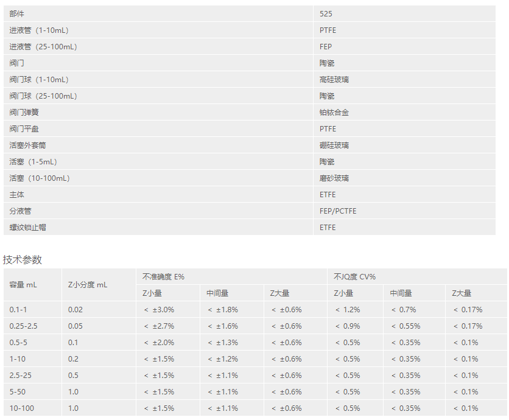This screenshot has width=509, height=420.
Task: Click the 阀门弹簧 row label
Action: [x=24, y=112]
